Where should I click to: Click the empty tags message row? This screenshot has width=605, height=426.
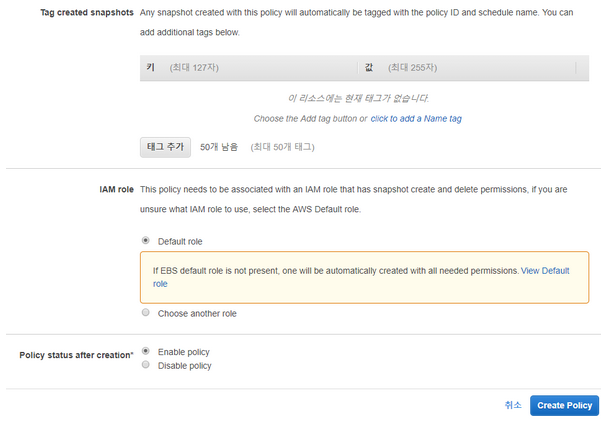click(x=358, y=98)
